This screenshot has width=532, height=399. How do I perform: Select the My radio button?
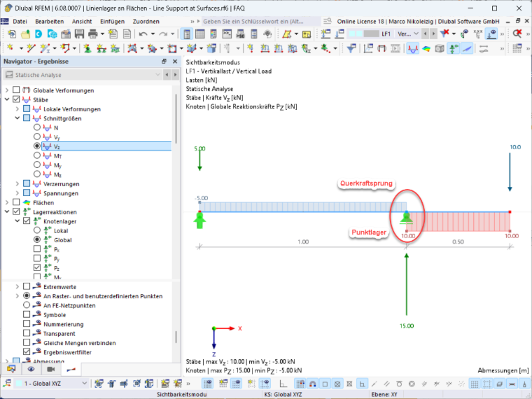tap(37, 165)
